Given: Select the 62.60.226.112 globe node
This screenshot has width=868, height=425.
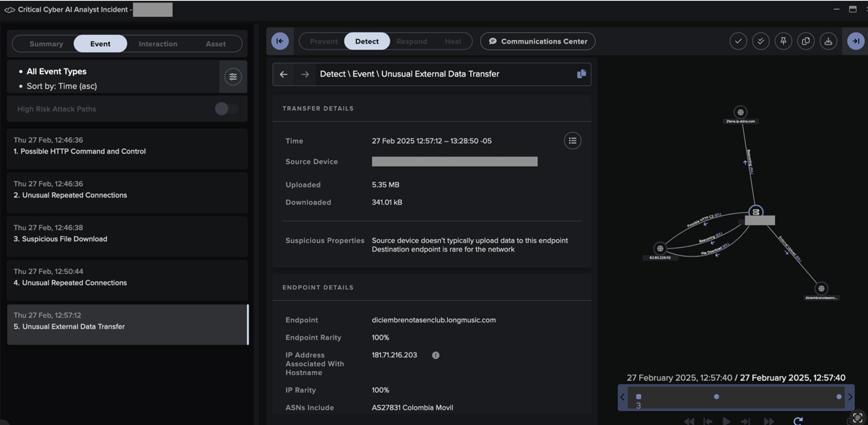Looking at the screenshot, I should click(x=660, y=248).
